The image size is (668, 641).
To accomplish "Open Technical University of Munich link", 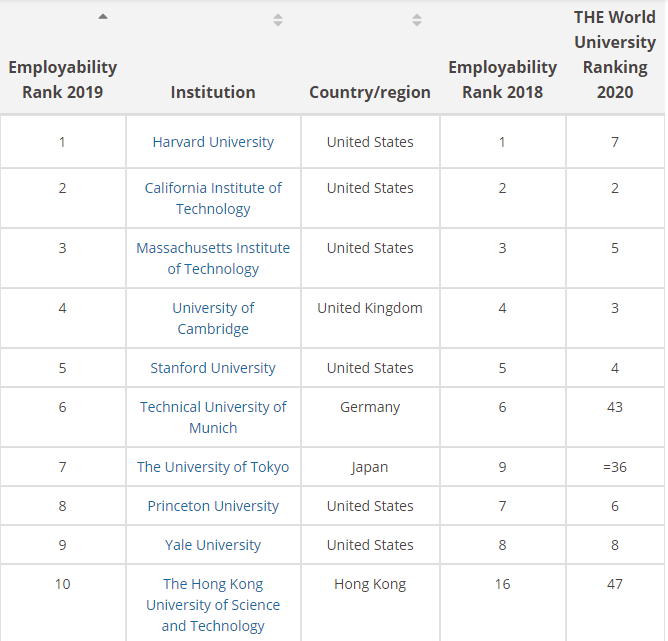I will (213, 417).
